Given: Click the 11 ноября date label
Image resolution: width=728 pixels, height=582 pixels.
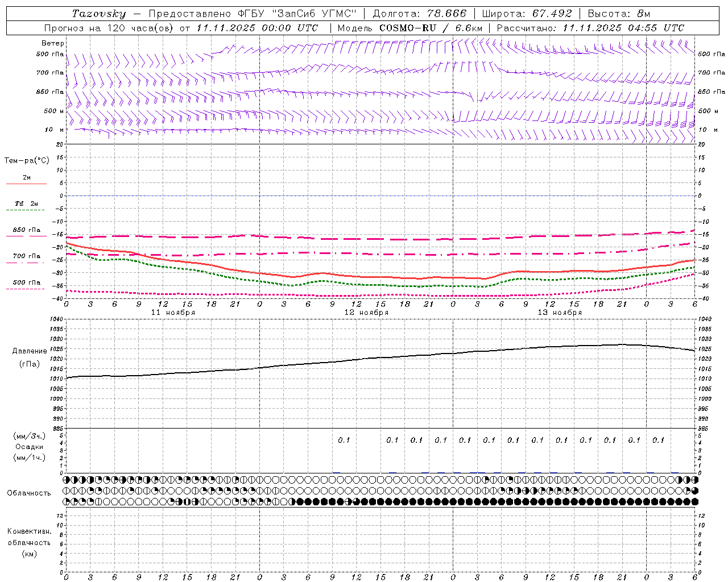Looking at the screenshot, I should [x=173, y=313].
